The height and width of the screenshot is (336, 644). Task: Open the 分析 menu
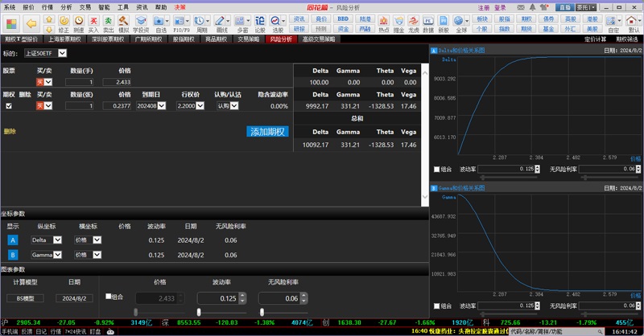pos(66,6)
